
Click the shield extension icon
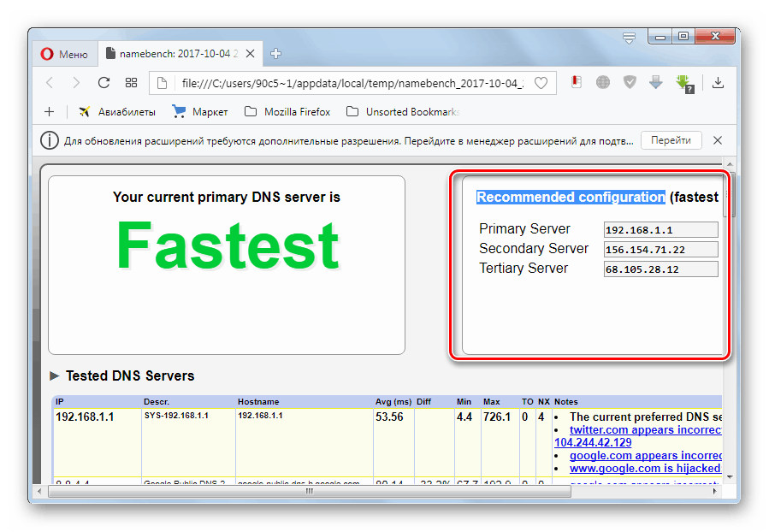630,82
